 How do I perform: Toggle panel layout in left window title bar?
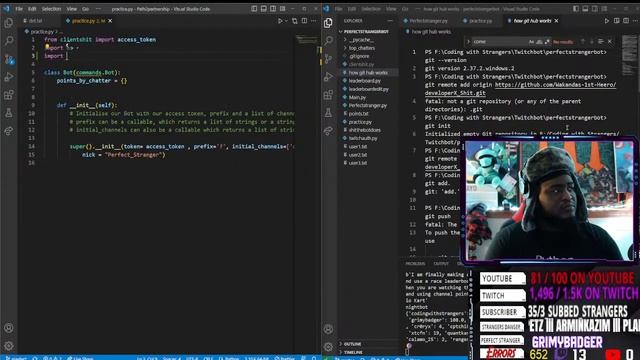pos(264,9)
